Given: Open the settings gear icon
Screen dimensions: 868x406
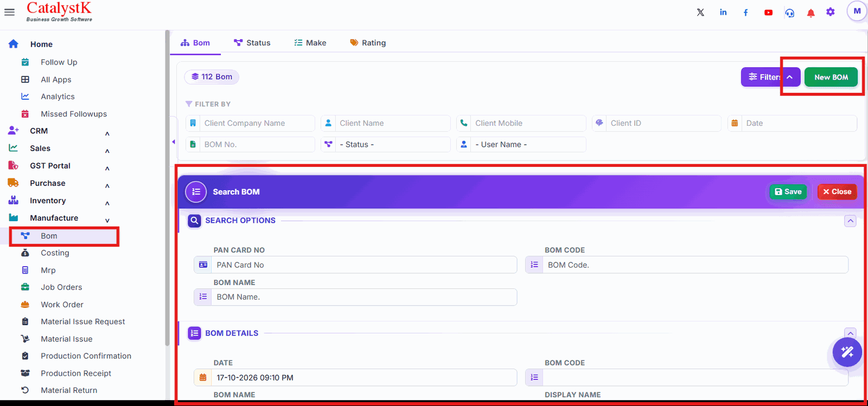Looking at the screenshot, I should [831, 12].
